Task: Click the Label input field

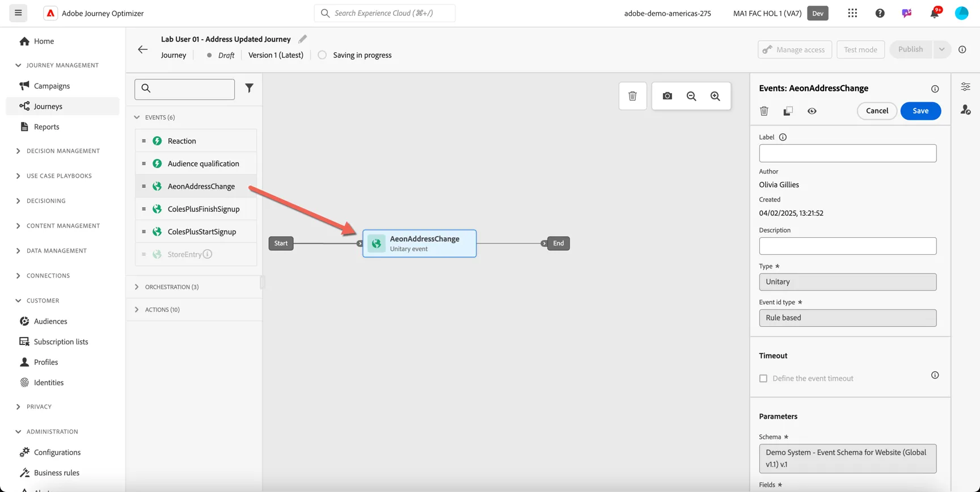Action: pos(847,153)
